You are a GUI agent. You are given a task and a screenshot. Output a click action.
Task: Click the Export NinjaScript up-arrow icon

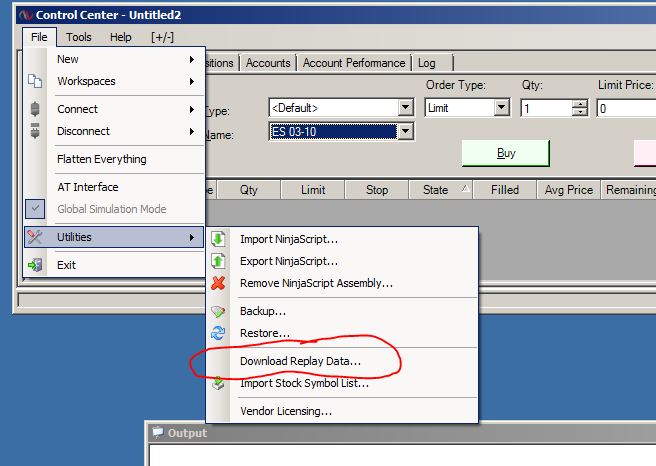click(218, 261)
